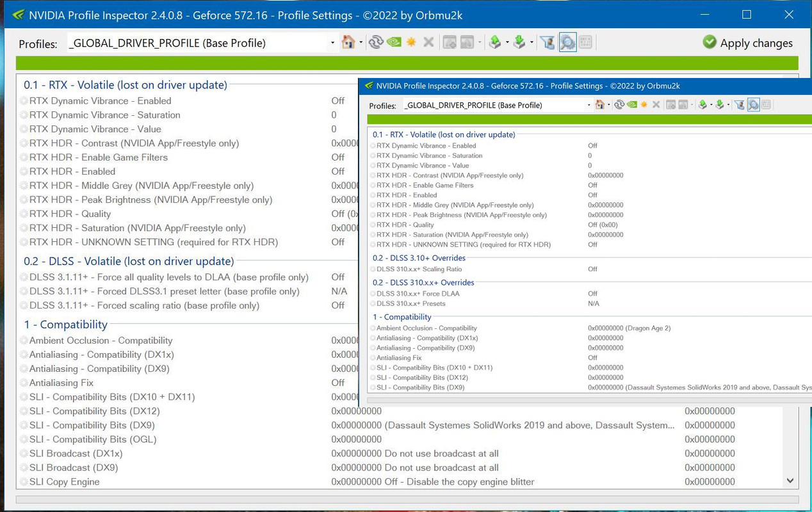Click the orange sun icon in small window
The image size is (812, 512).
644,104
